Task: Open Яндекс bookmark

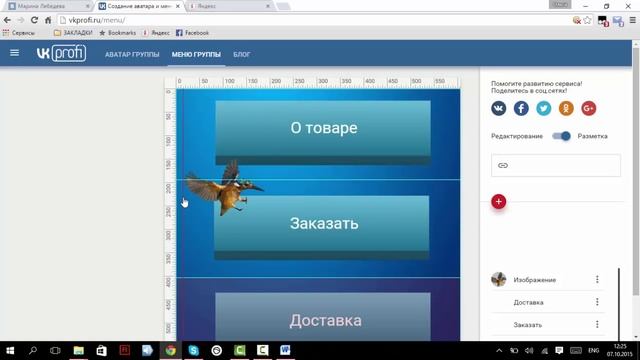Action: (156, 33)
